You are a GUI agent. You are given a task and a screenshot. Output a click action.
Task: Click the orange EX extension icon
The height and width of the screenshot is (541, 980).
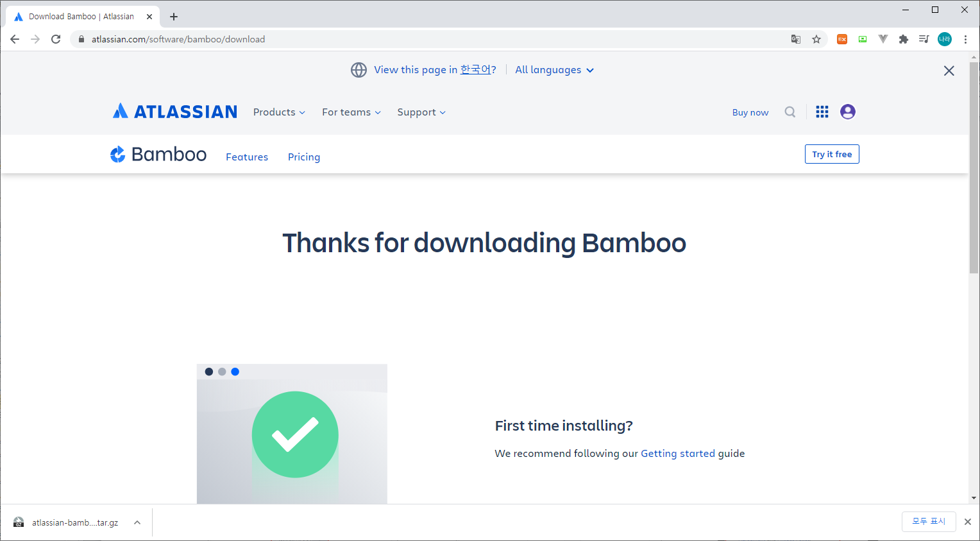tap(842, 39)
